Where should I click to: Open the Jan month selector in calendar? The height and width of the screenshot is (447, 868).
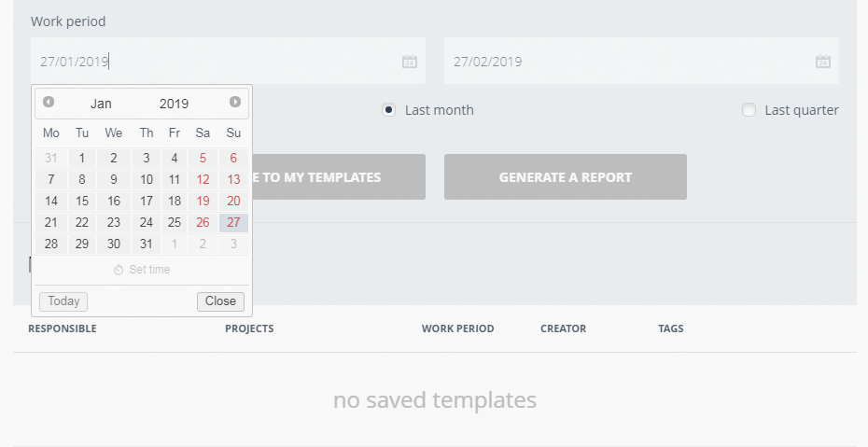coord(102,104)
